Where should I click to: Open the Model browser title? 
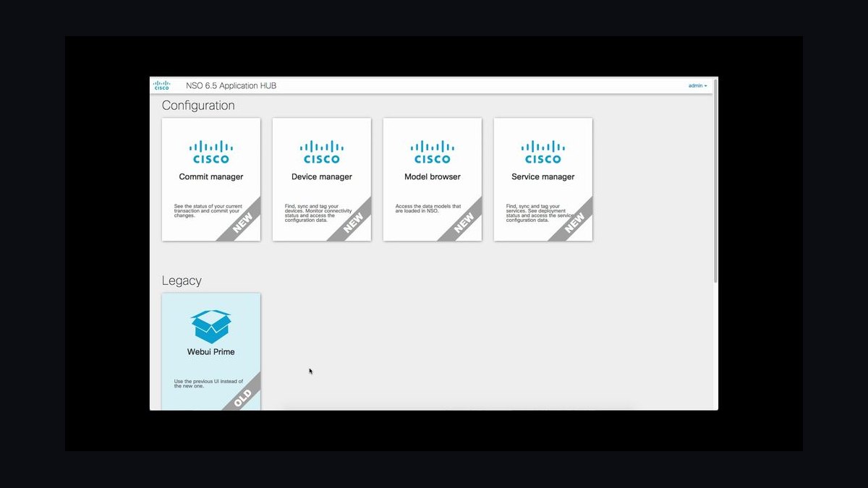click(x=433, y=176)
